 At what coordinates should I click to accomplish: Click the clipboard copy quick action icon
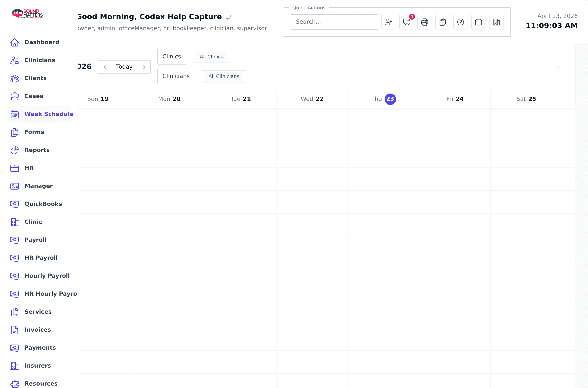point(443,22)
